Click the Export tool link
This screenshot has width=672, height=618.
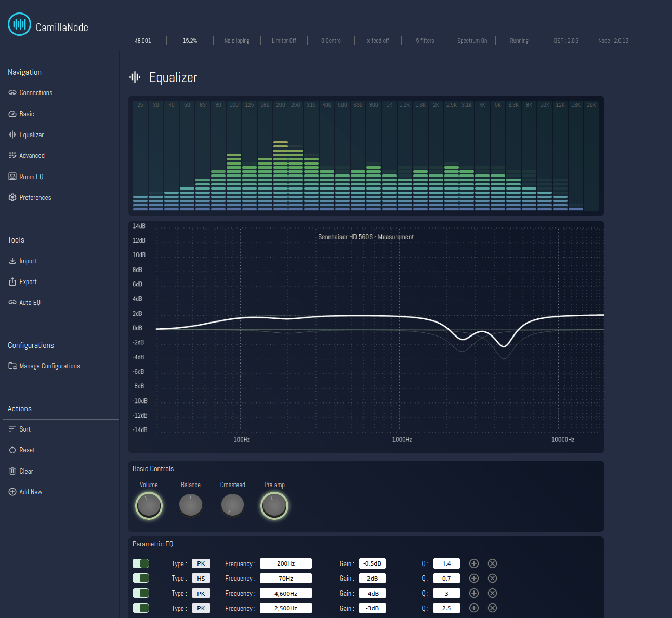click(28, 281)
